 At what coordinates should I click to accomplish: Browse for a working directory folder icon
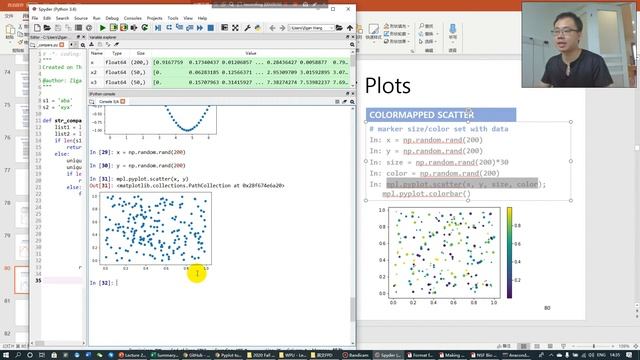click(x=339, y=28)
